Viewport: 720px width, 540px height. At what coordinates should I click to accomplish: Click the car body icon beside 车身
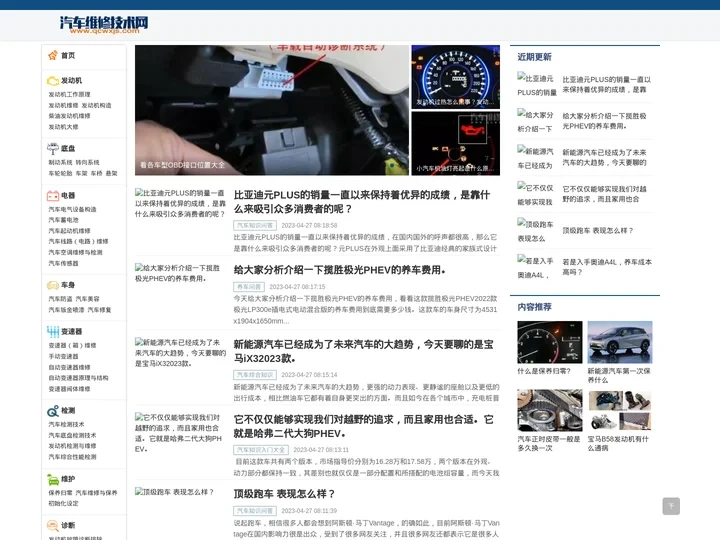tap(53, 285)
